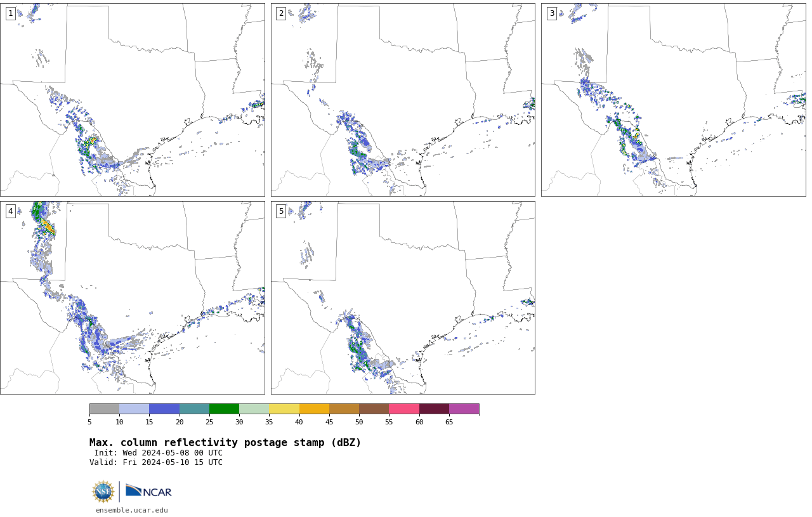This screenshot has height=517, width=812.
Task: Click the Max. column reflectivity title
Action: [x=225, y=443]
